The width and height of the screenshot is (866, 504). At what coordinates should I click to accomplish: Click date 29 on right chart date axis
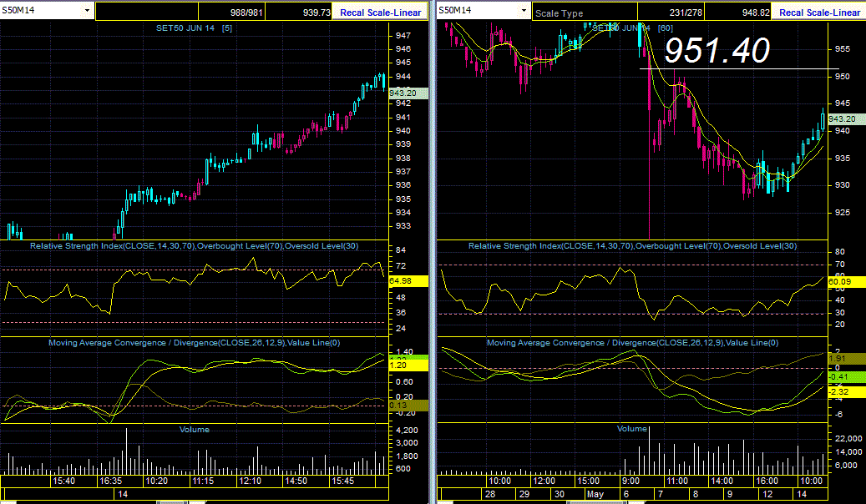(x=524, y=494)
